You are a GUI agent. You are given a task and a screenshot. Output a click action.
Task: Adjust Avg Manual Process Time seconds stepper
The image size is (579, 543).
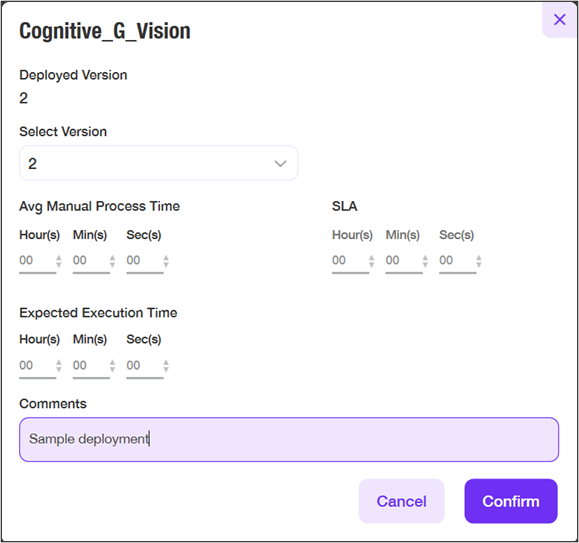click(166, 261)
